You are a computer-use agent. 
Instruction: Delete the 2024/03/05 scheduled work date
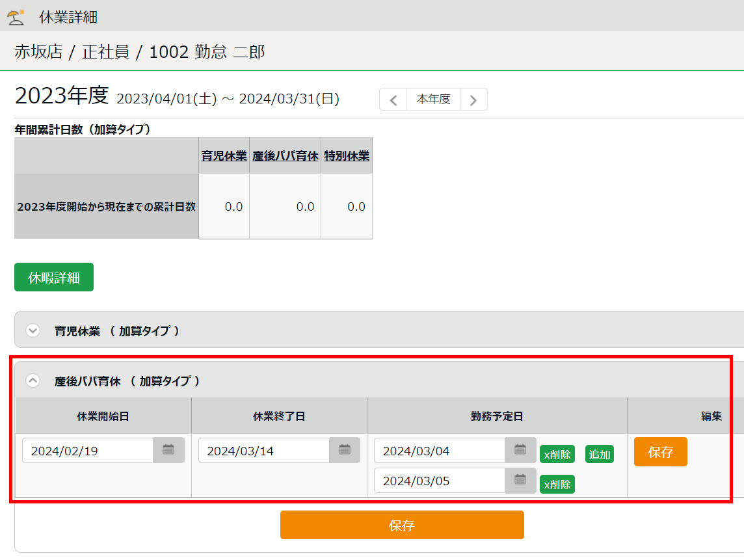coord(557,485)
